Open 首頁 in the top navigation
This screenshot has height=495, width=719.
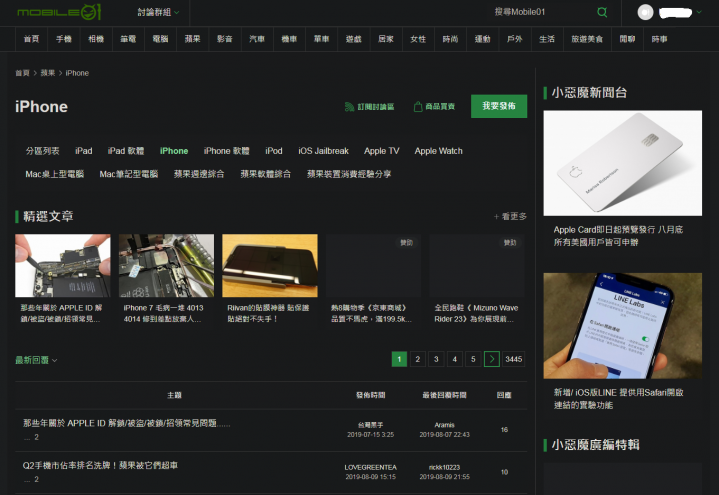pyautogui.click(x=31, y=39)
